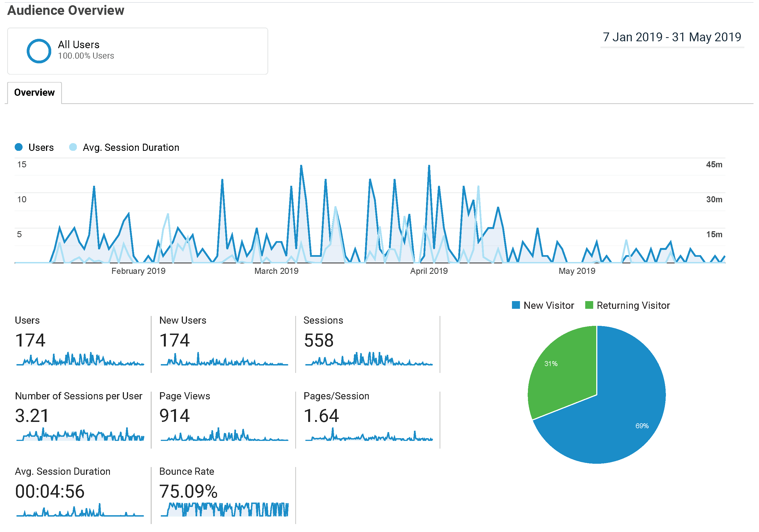Click the 30m right axis label
Viewport: 759px width, 532px height.
[715, 200]
